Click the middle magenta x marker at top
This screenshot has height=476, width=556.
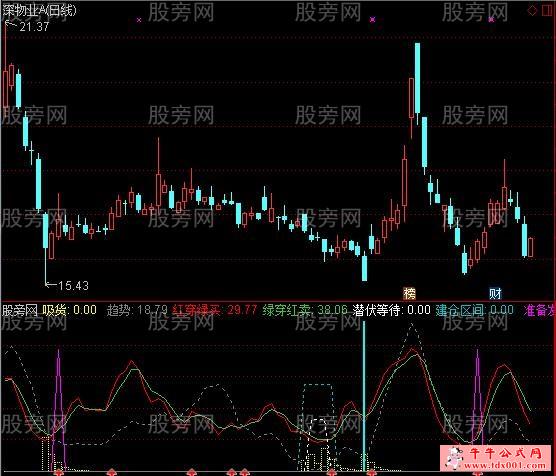coord(372,20)
